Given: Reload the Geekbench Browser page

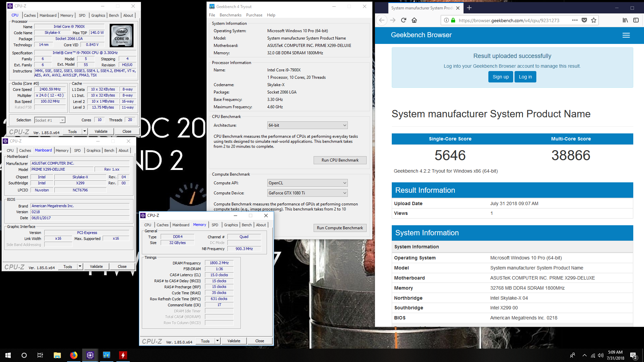Looking at the screenshot, I should pyautogui.click(x=404, y=20).
